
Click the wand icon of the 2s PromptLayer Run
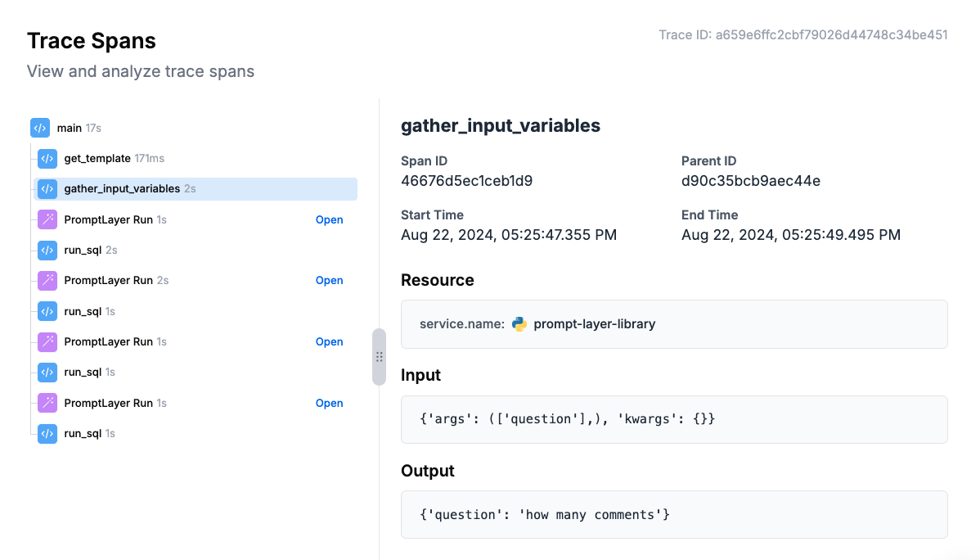pos(47,280)
